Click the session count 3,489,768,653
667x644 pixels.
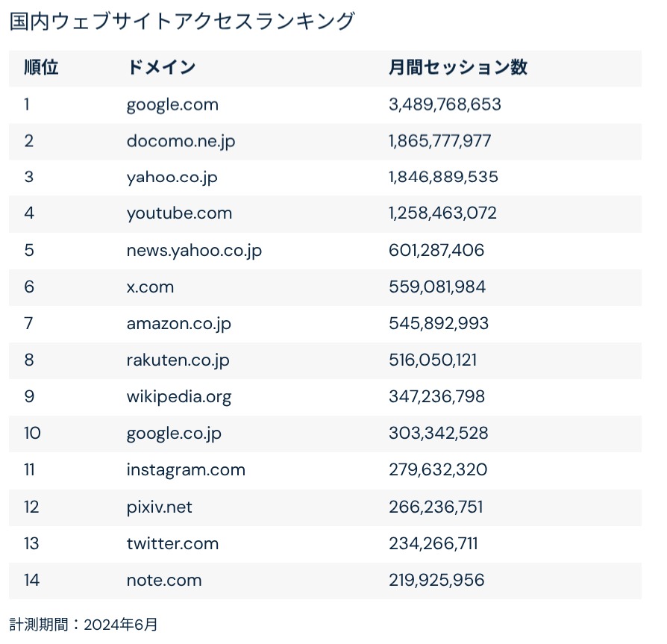(x=445, y=104)
